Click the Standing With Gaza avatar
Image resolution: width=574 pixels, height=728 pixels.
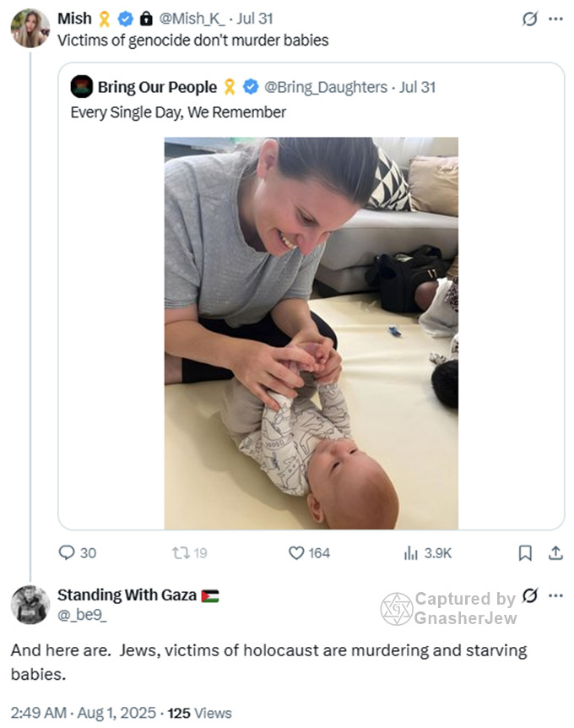(x=30, y=604)
